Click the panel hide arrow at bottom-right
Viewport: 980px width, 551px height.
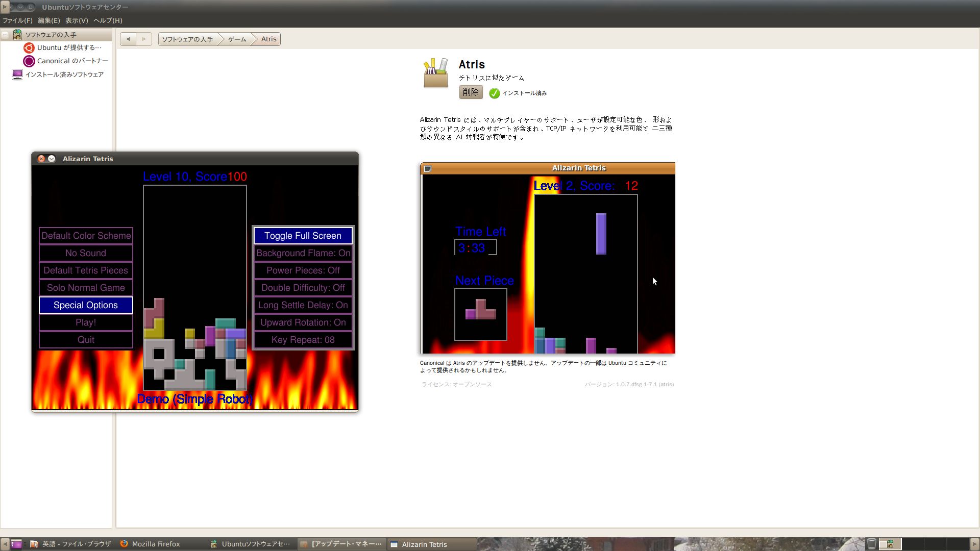(x=974, y=544)
